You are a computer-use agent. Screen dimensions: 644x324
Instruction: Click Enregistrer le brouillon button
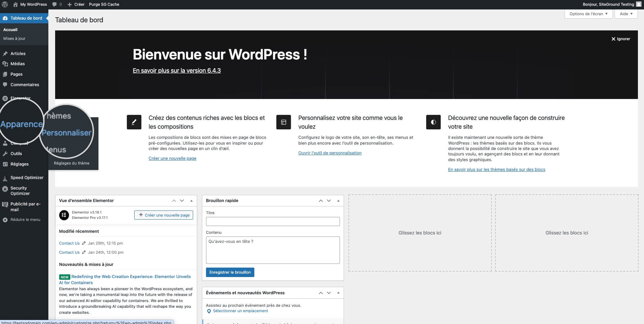230,272
